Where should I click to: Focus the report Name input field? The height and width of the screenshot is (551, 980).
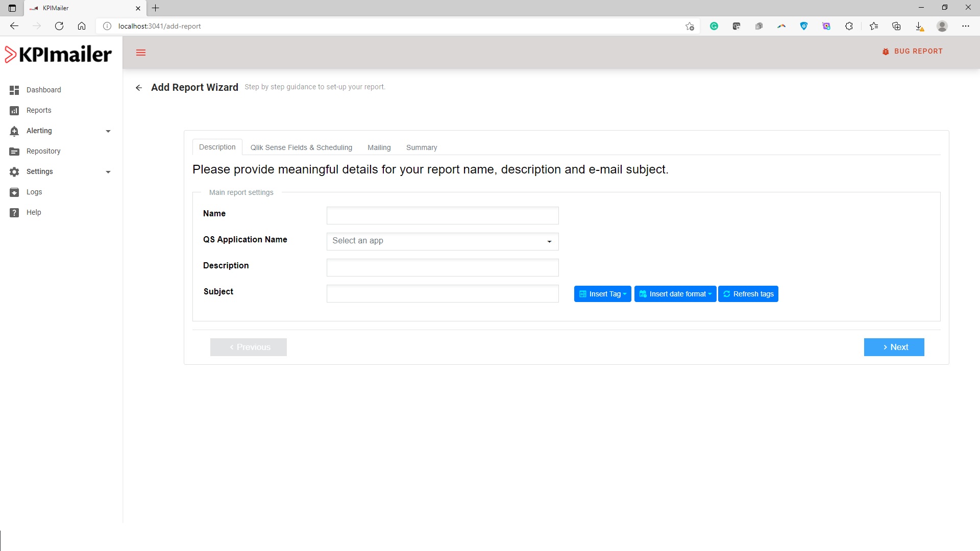[x=442, y=215]
